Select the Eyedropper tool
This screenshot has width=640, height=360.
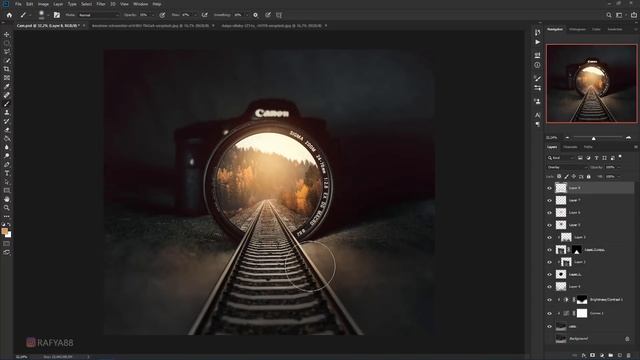tap(7, 86)
